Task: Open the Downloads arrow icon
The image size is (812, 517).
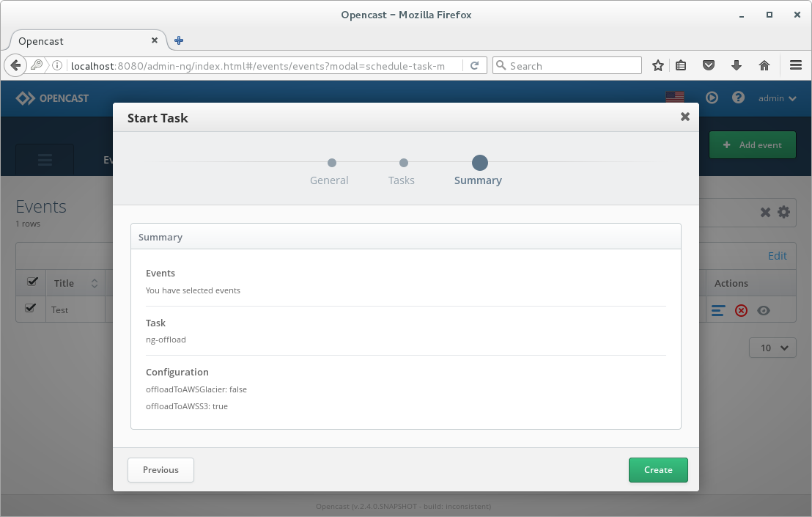Action: (x=736, y=65)
